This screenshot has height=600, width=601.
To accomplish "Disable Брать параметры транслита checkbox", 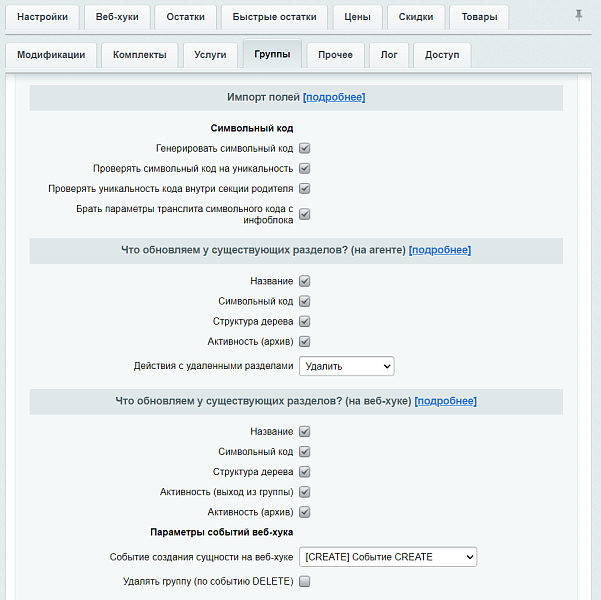I will pyautogui.click(x=305, y=214).
